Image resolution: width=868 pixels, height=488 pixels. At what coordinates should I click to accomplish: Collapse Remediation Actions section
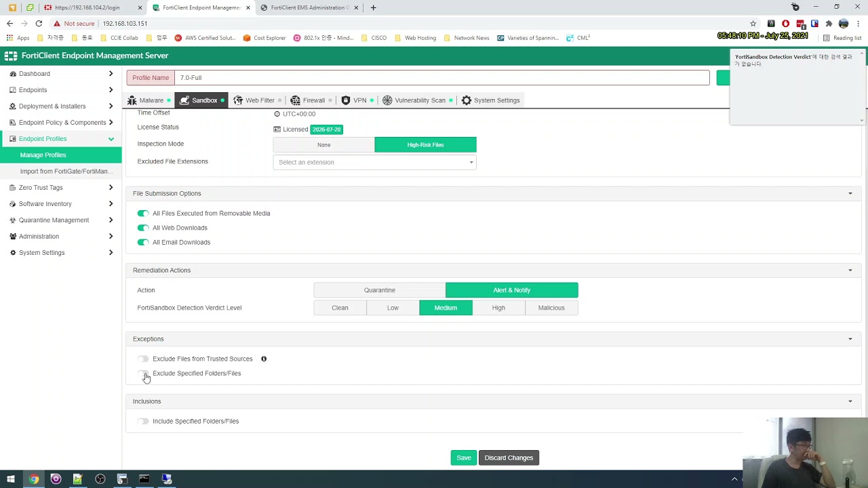click(x=850, y=270)
